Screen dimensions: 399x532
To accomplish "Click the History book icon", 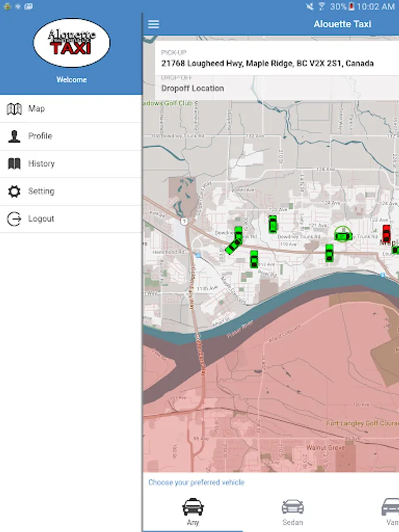I will click(x=14, y=164).
